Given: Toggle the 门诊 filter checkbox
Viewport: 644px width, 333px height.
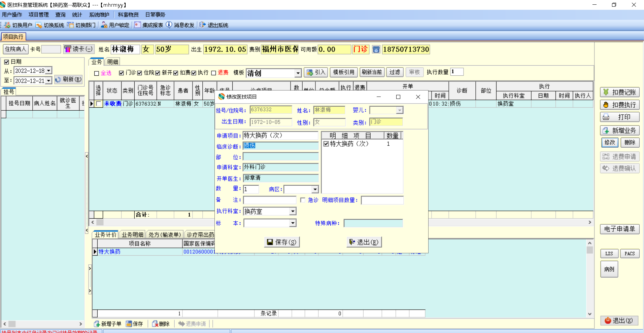Looking at the screenshot, I should [x=122, y=73].
